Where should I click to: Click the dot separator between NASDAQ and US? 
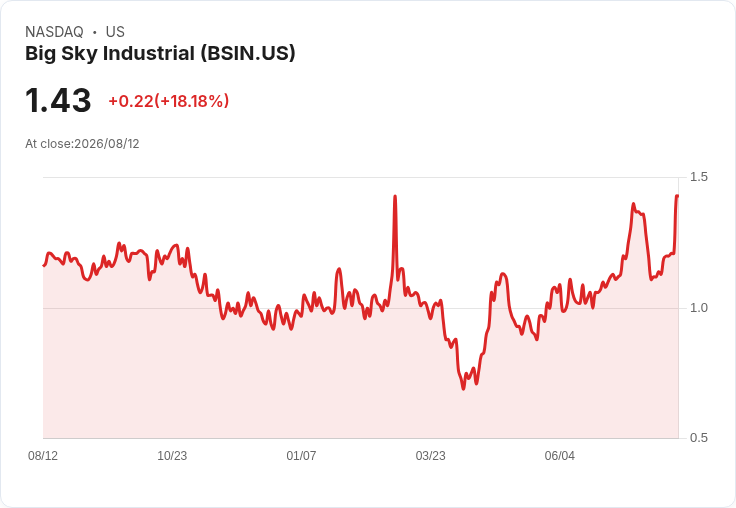[x=95, y=32]
